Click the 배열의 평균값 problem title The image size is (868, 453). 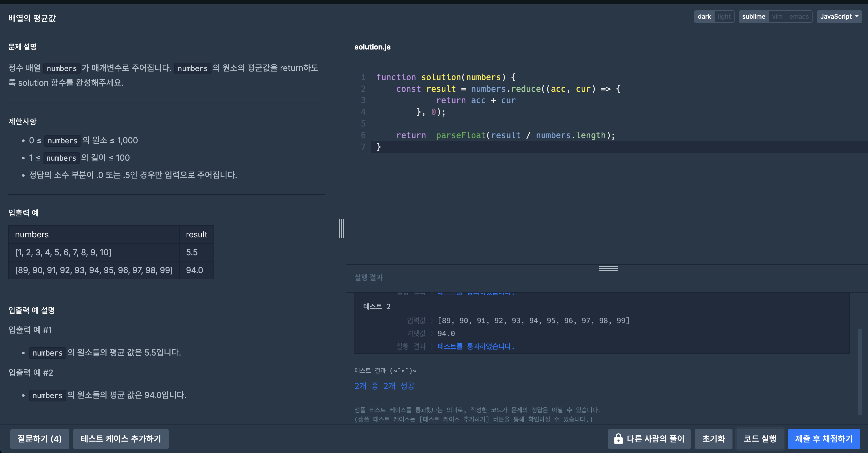32,18
